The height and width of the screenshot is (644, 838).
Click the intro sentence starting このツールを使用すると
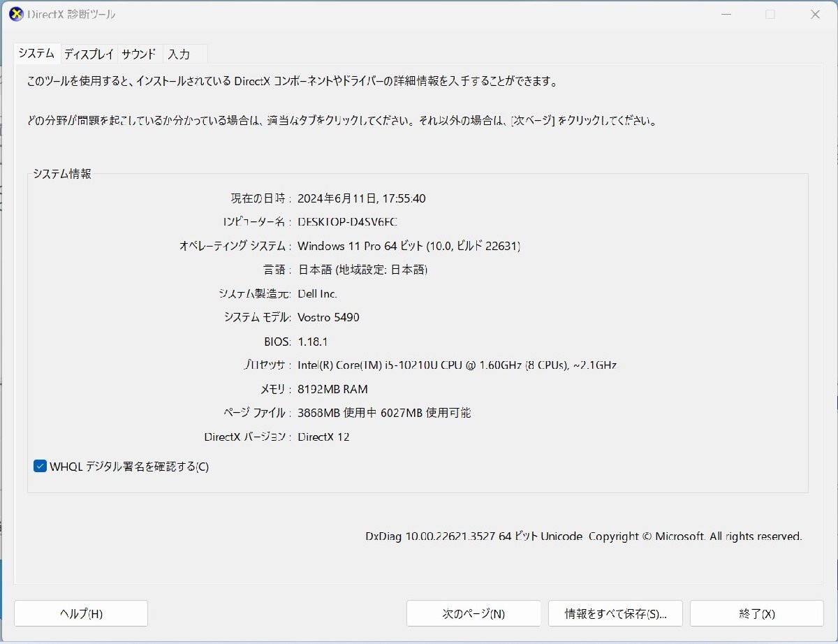tap(293, 81)
